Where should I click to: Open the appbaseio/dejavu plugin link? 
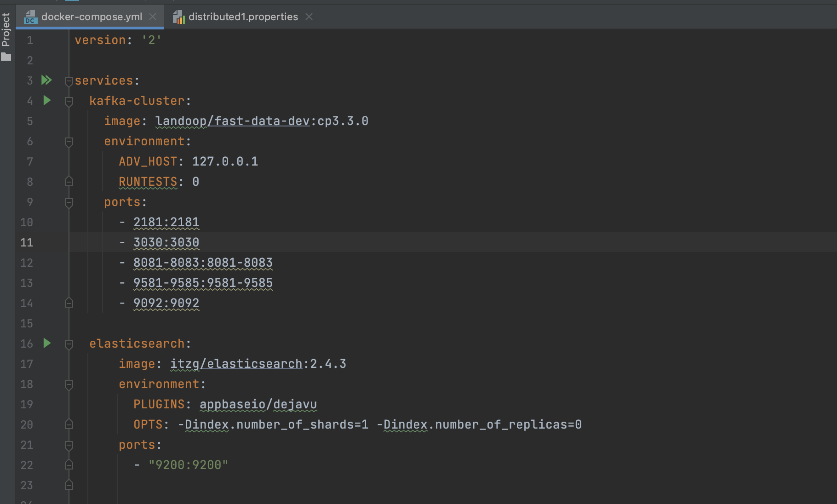(x=258, y=404)
